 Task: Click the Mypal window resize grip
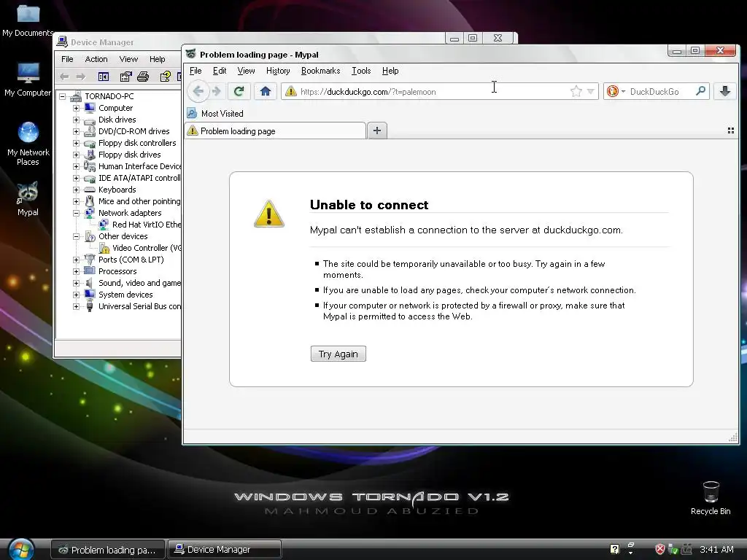(x=733, y=438)
